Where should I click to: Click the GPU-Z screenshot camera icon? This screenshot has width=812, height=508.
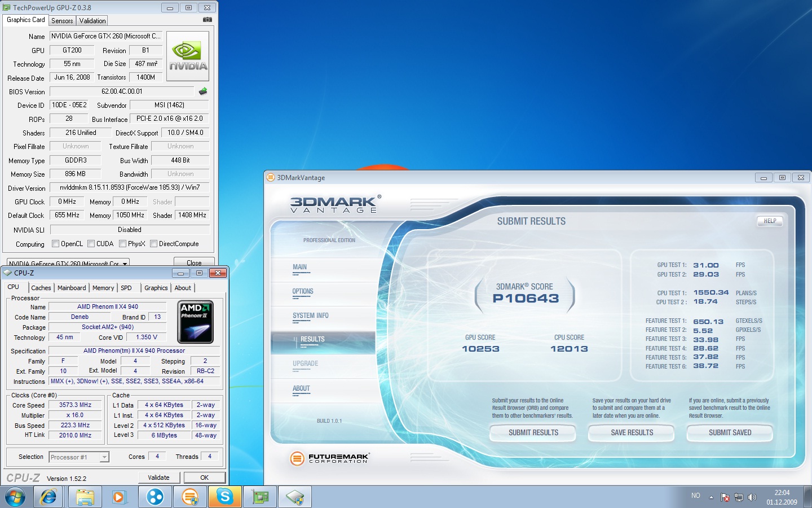pyautogui.click(x=208, y=20)
